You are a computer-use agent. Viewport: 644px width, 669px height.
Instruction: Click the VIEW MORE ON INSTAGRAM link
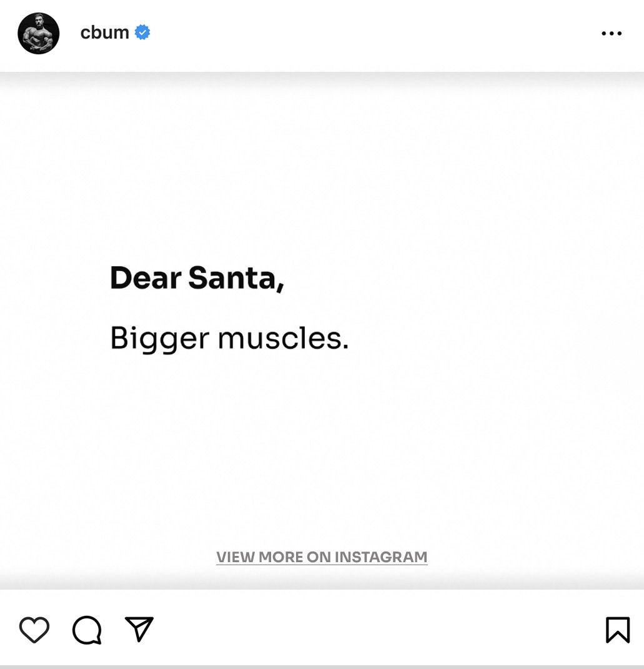click(322, 557)
